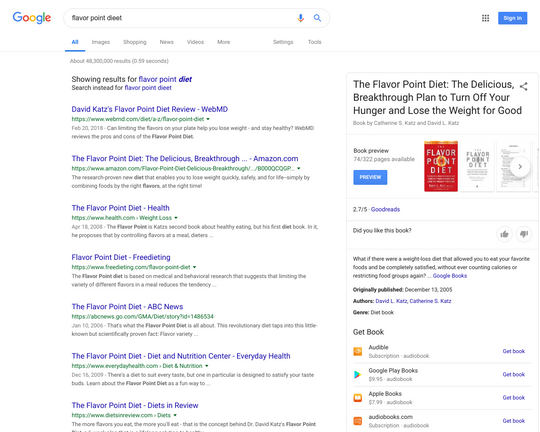The image size is (540, 432).
Task: Switch to the Images tab
Action: pos(101,42)
